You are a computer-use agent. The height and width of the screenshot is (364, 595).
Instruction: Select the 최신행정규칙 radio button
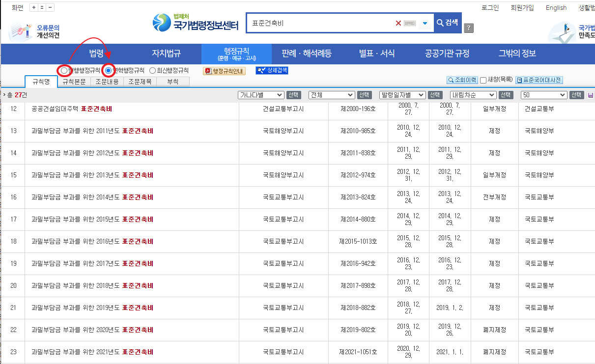tap(152, 71)
